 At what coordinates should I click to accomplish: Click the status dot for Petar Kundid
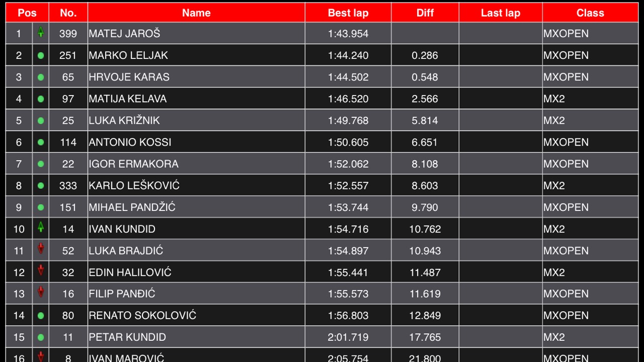tap(41, 337)
